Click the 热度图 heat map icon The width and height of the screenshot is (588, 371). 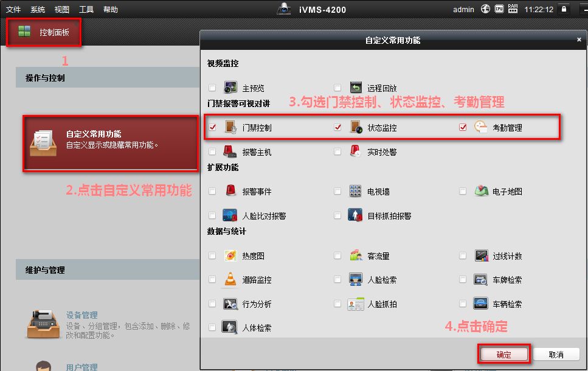[230, 256]
